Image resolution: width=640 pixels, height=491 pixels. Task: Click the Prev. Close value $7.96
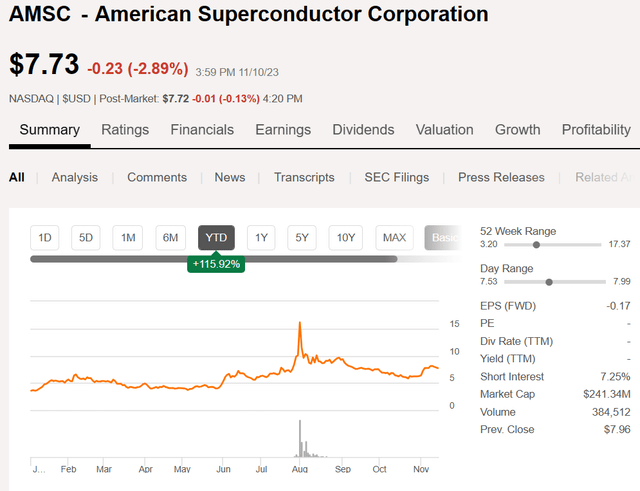click(x=617, y=429)
